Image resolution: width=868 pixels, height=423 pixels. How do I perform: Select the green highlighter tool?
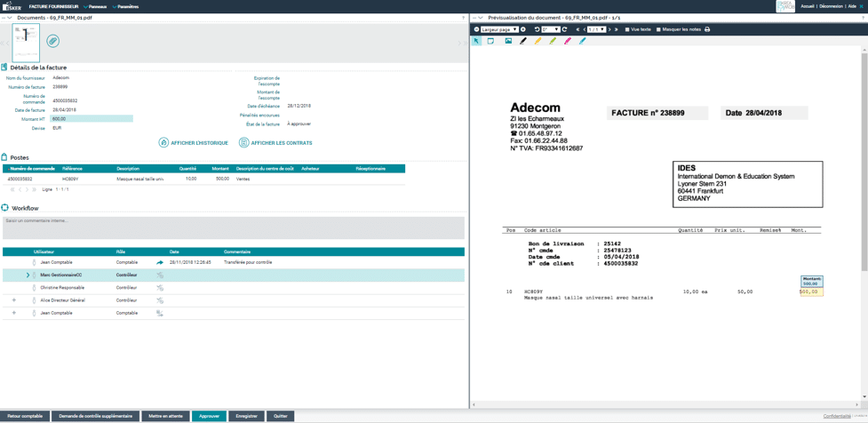pos(553,41)
